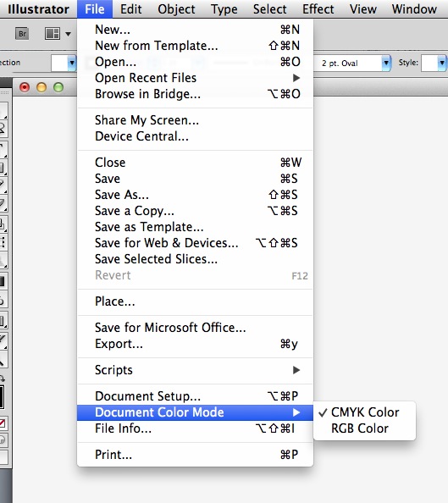
Task: Expand Document Color Mode submenu
Action: (x=195, y=412)
